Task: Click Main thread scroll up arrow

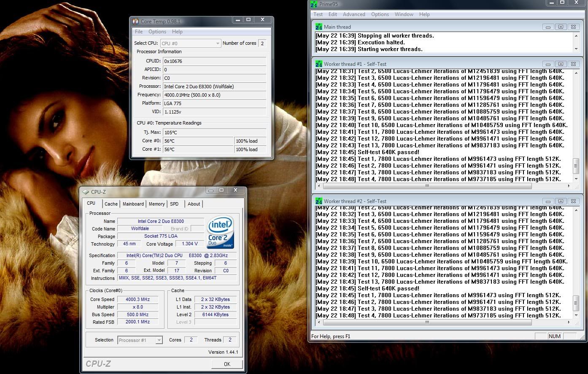Action: coord(576,36)
